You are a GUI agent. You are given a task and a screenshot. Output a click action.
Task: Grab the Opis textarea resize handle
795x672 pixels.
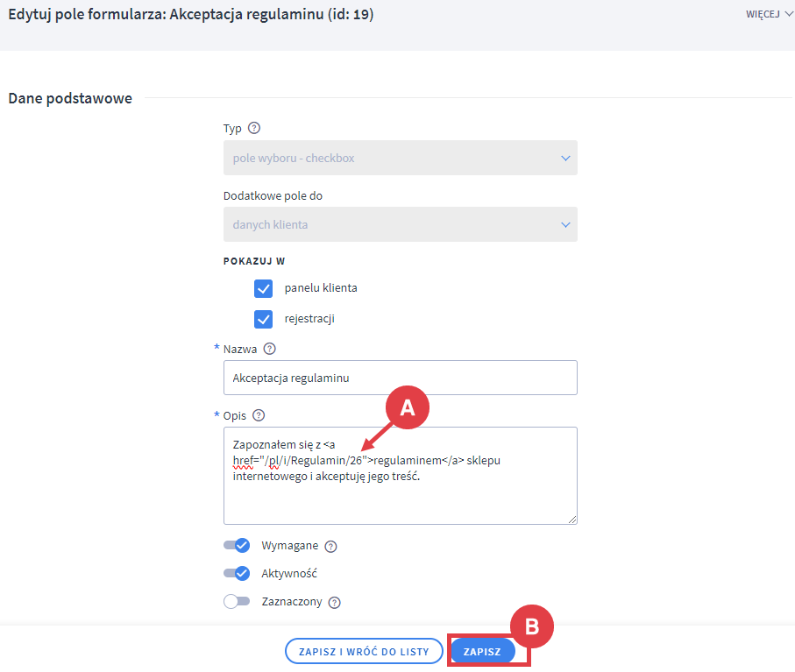571,519
